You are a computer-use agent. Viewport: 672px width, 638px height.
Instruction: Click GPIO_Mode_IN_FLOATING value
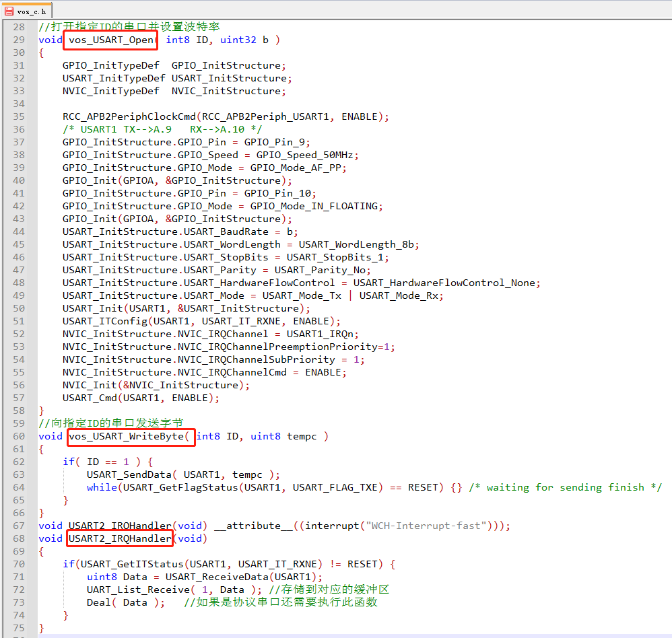click(x=314, y=206)
